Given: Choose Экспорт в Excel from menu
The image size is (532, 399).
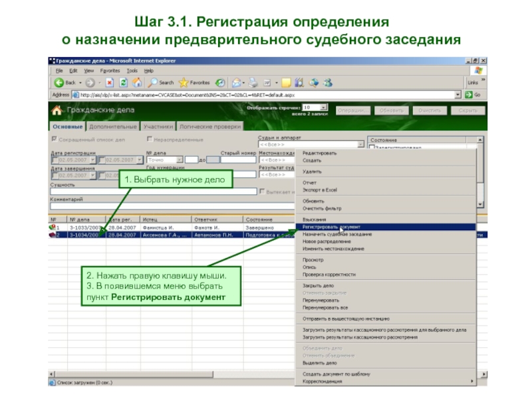Looking at the screenshot, I should tap(386, 190).
